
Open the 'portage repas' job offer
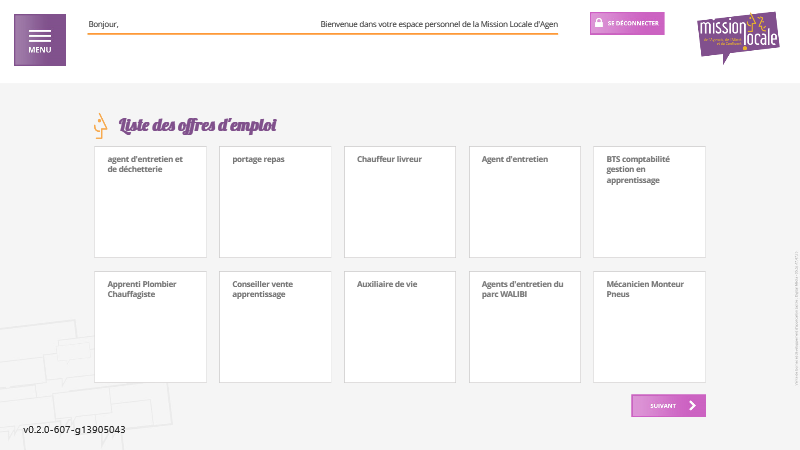(x=275, y=202)
